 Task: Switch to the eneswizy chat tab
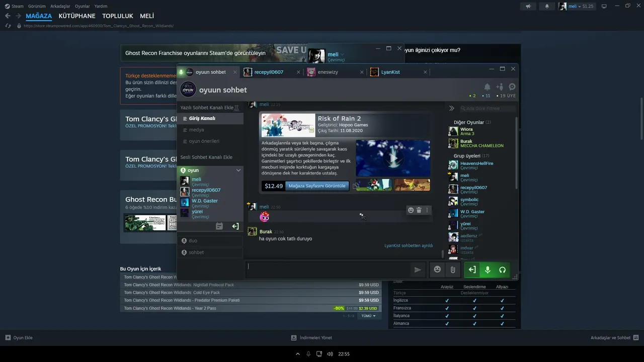click(x=328, y=72)
